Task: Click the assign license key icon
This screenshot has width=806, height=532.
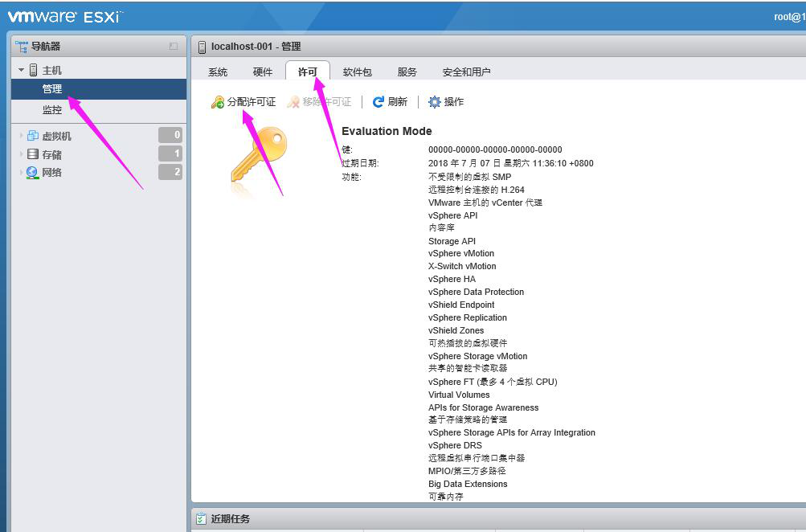Action: tap(218, 102)
